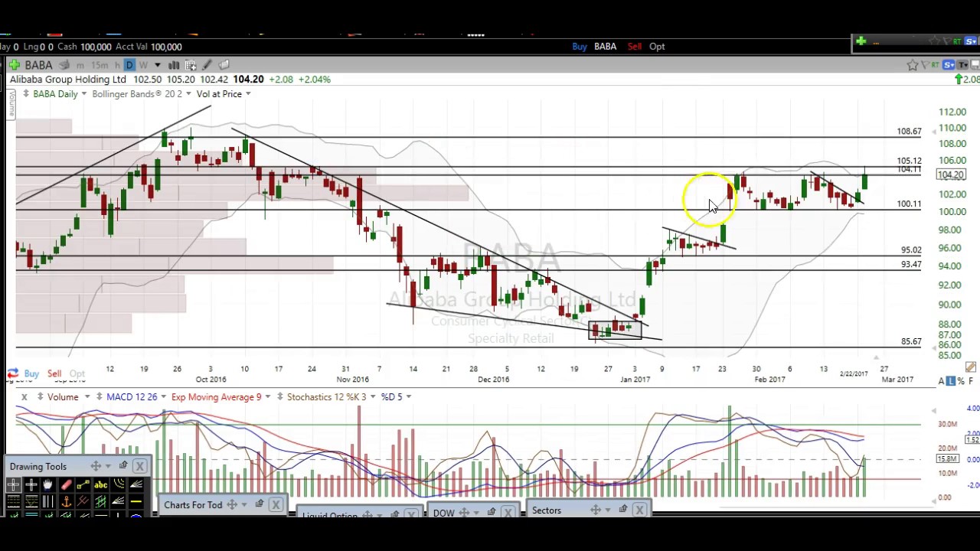Choose the hand pan tool
The height and width of the screenshot is (551, 980).
coord(47,484)
